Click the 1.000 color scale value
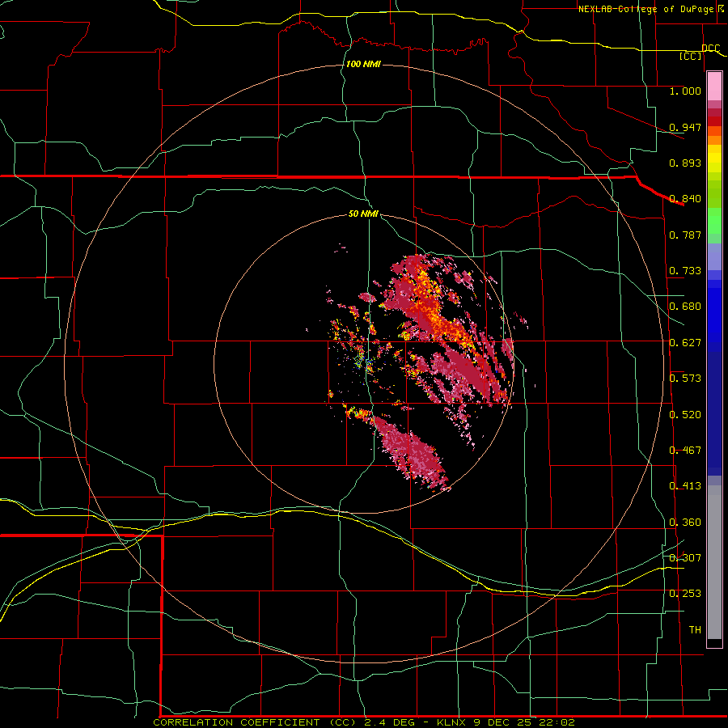The width and height of the screenshot is (728, 728). tap(685, 91)
